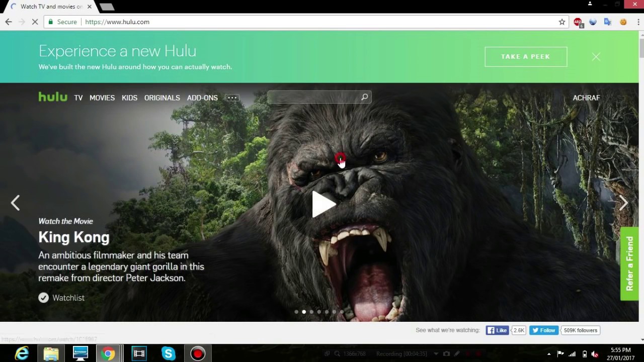Open the network signal tray icon
Image resolution: width=644 pixels, height=362 pixels.
[x=572, y=354]
